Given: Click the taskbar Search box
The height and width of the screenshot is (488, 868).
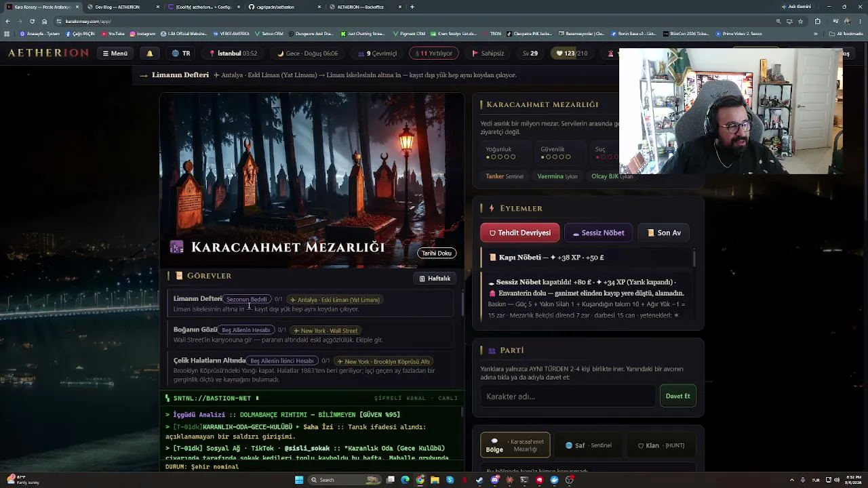Looking at the screenshot, I should pyautogui.click(x=344, y=480).
